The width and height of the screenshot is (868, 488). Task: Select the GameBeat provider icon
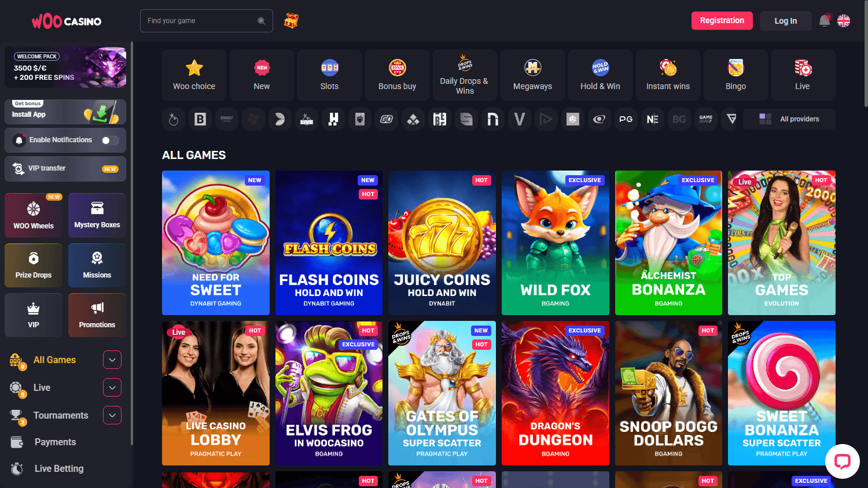[706, 119]
